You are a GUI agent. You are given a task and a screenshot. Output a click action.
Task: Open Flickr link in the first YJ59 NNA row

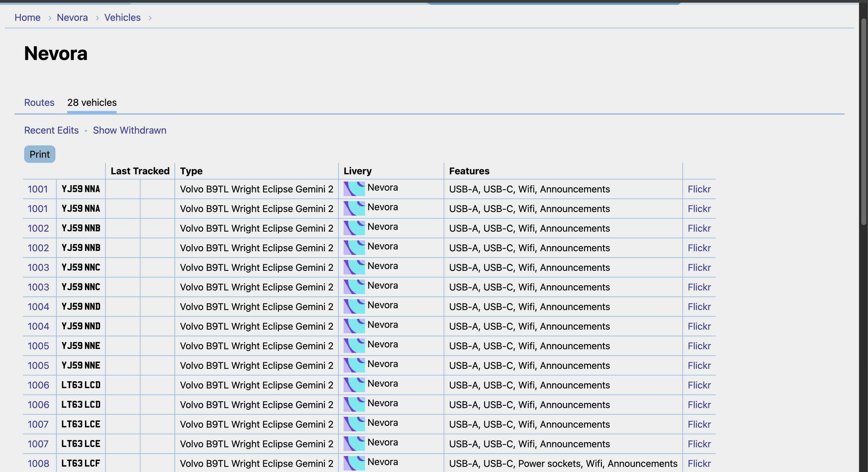699,189
